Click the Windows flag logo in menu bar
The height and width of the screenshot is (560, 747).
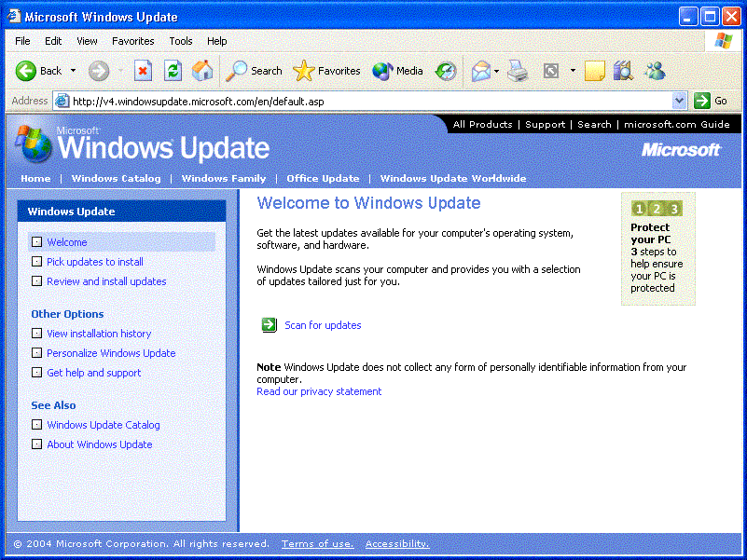click(x=724, y=41)
